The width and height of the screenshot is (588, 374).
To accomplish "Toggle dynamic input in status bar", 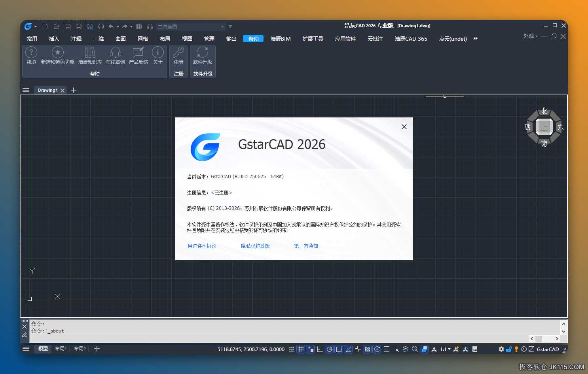I will pos(311,349).
